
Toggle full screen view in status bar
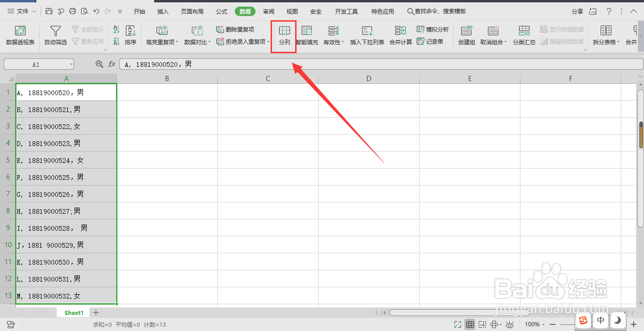click(x=458, y=324)
